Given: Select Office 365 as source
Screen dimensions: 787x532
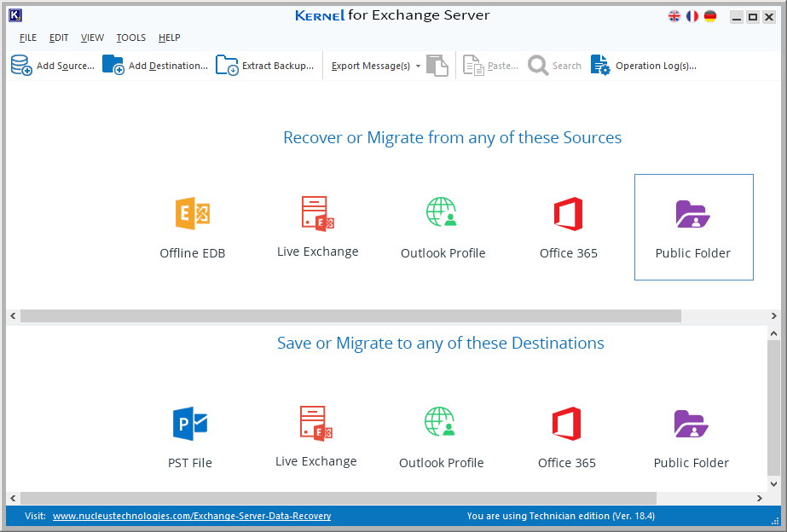Looking at the screenshot, I should 568,214.
